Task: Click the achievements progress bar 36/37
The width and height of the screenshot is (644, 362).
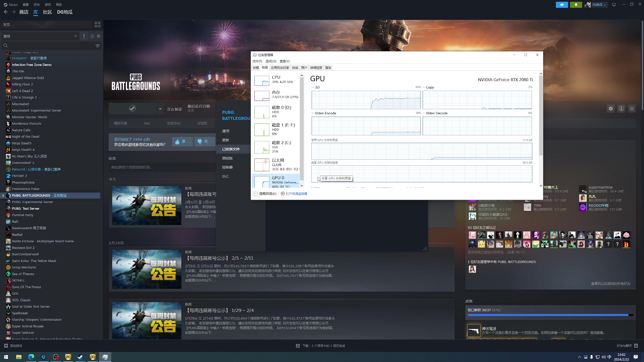Action: pos(550,315)
